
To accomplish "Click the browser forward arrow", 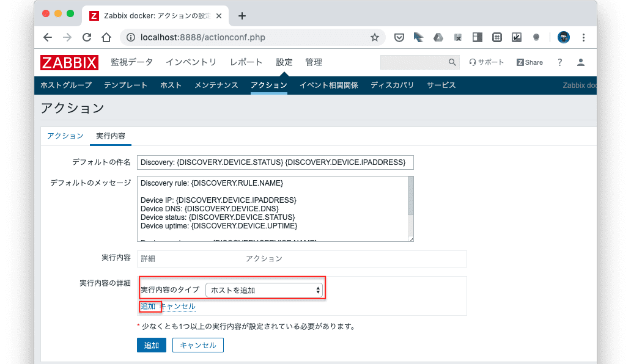I will 67,37.
